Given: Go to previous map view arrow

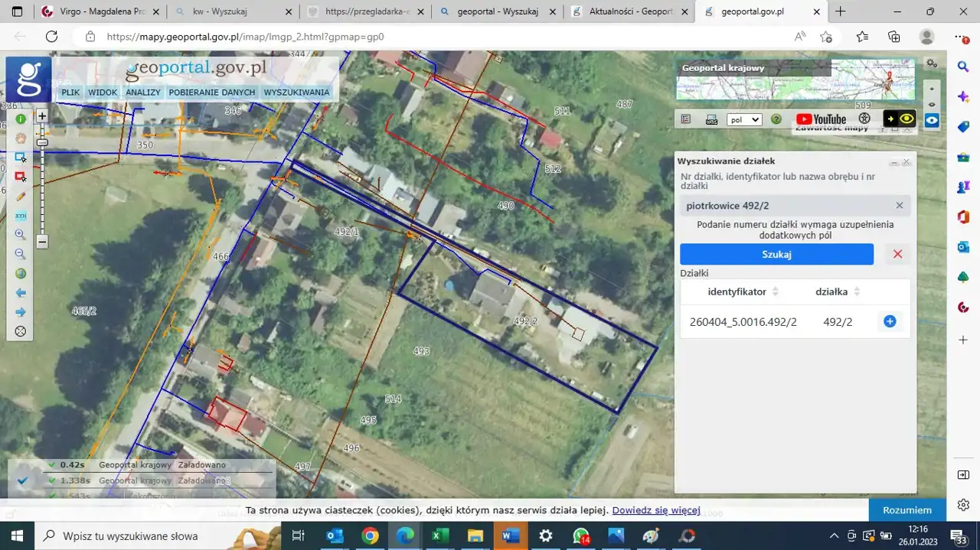Looking at the screenshot, I should pos(21,293).
